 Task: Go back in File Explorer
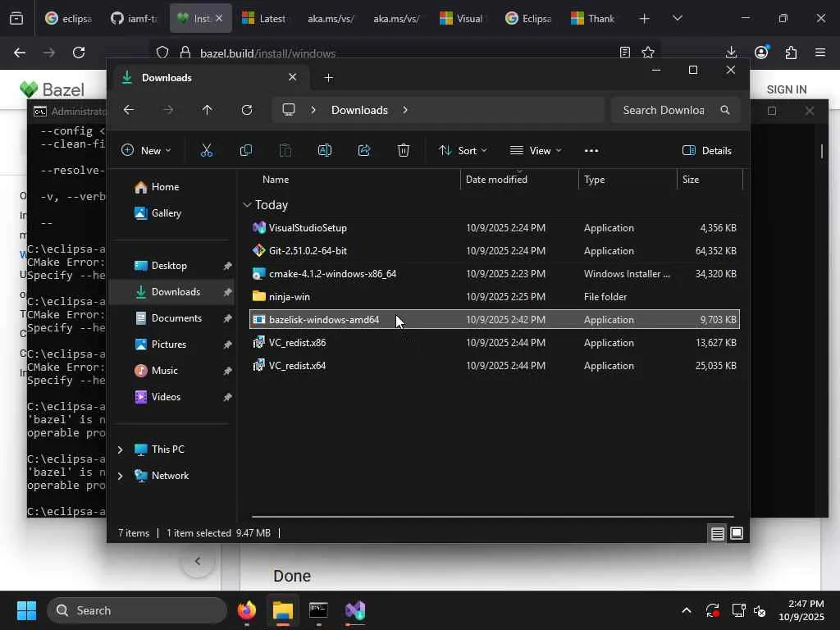tap(129, 110)
